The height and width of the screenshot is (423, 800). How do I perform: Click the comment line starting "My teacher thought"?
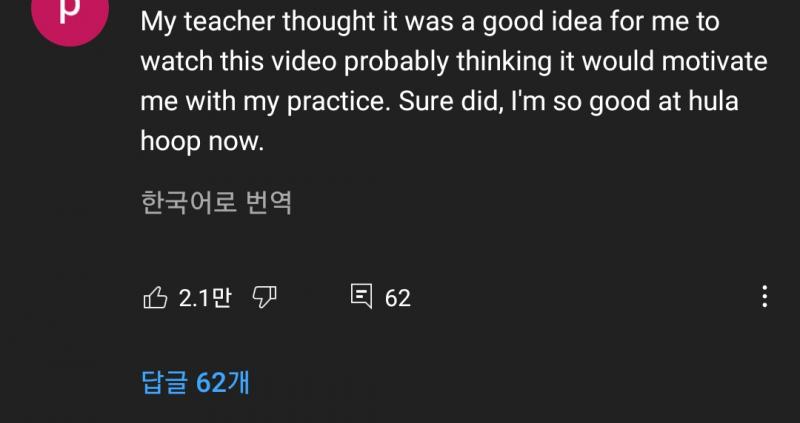[x=430, y=22]
